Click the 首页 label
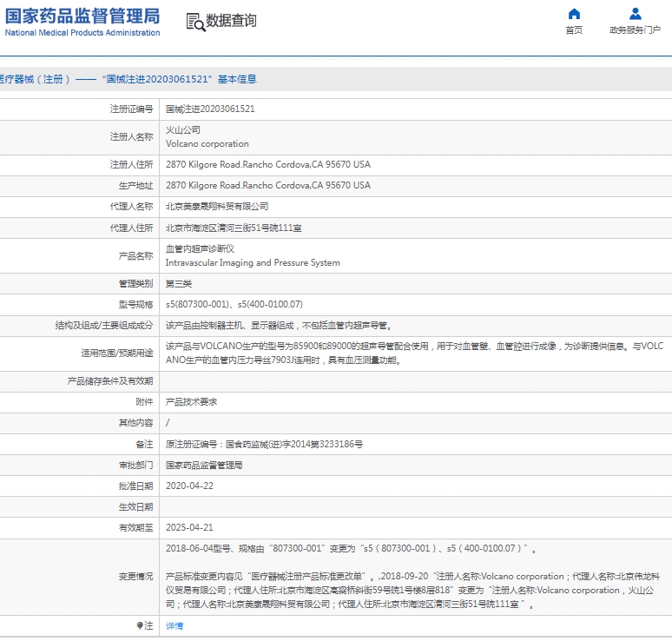The height and width of the screenshot is (641, 672). pyautogui.click(x=574, y=30)
